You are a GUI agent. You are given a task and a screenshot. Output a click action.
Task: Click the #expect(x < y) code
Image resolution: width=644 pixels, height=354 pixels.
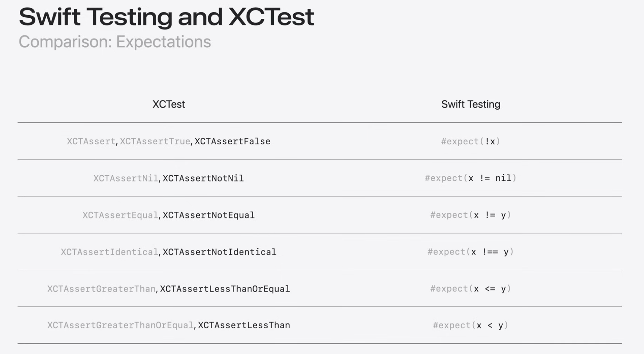(471, 325)
